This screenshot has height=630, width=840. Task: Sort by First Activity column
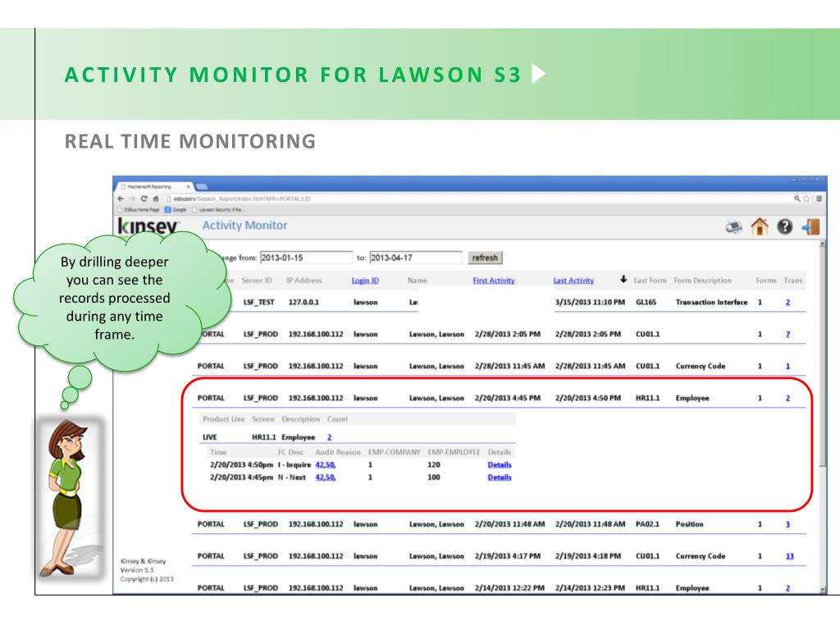(493, 281)
